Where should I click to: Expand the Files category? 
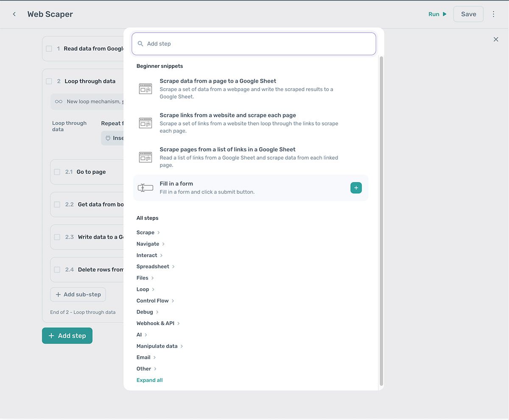click(145, 278)
